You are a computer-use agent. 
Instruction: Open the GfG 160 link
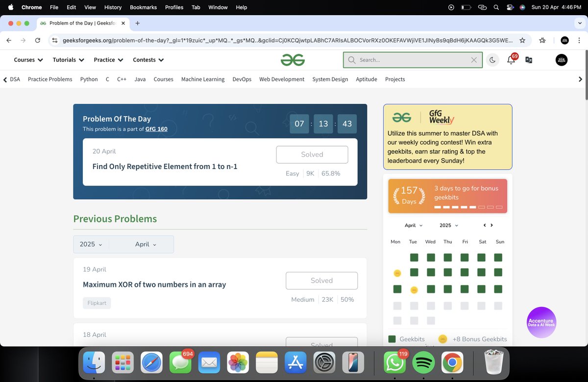point(156,129)
